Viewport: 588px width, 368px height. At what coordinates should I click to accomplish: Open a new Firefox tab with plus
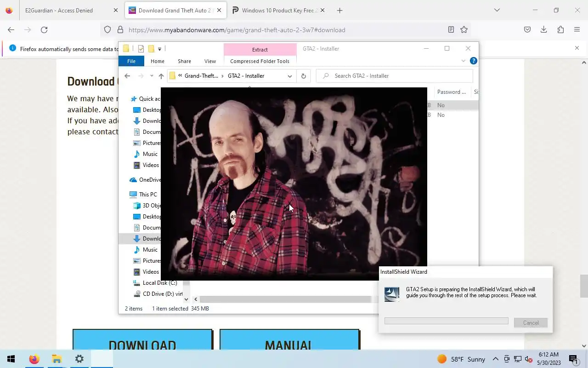(339, 10)
